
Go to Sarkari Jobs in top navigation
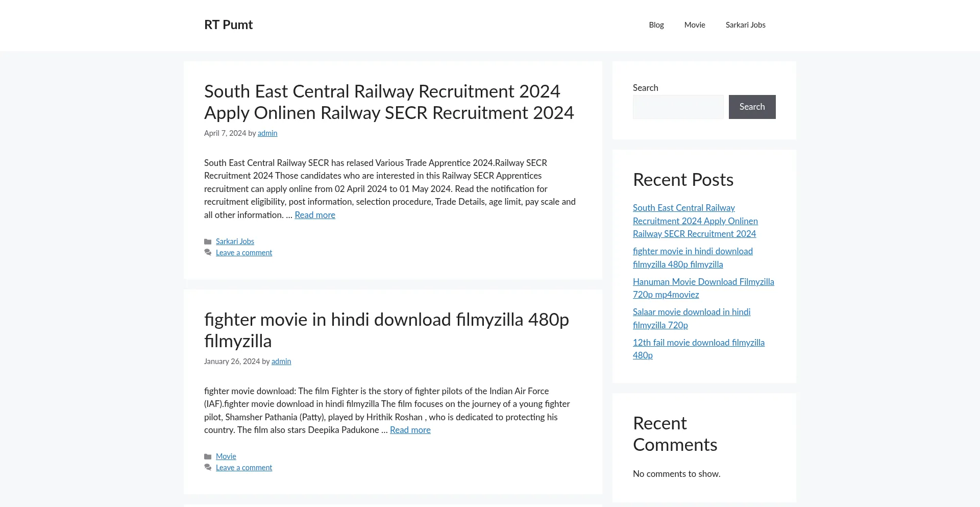(745, 25)
